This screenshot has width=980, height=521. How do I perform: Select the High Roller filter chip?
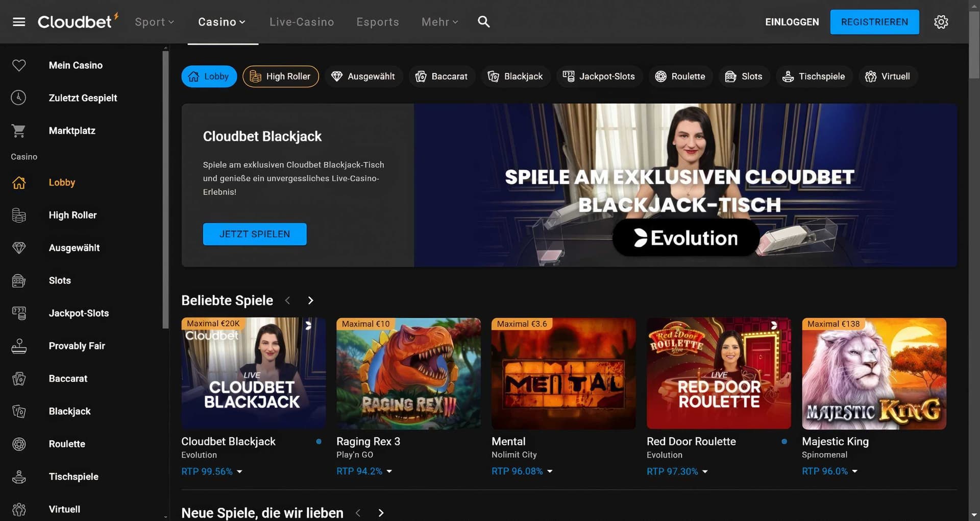(x=280, y=76)
